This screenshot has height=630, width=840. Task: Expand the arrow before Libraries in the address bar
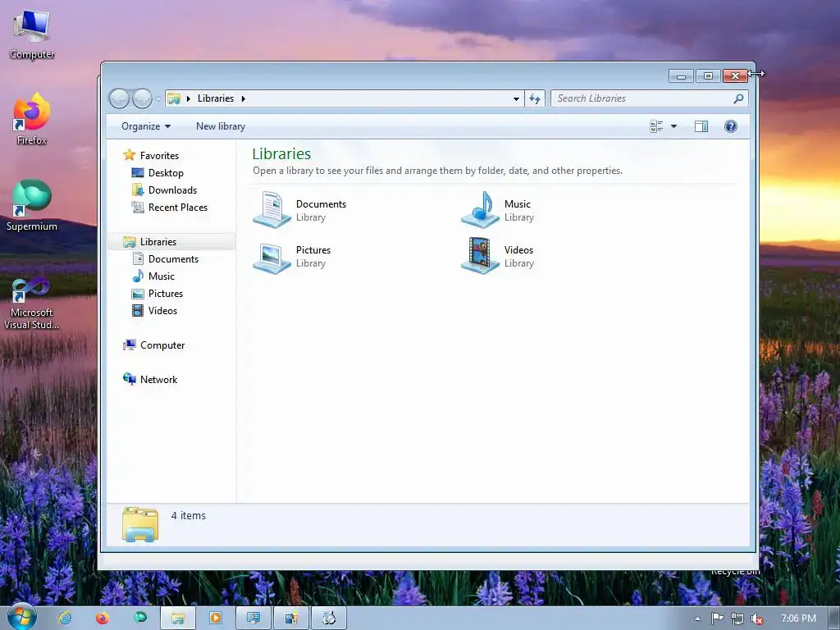[189, 98]
